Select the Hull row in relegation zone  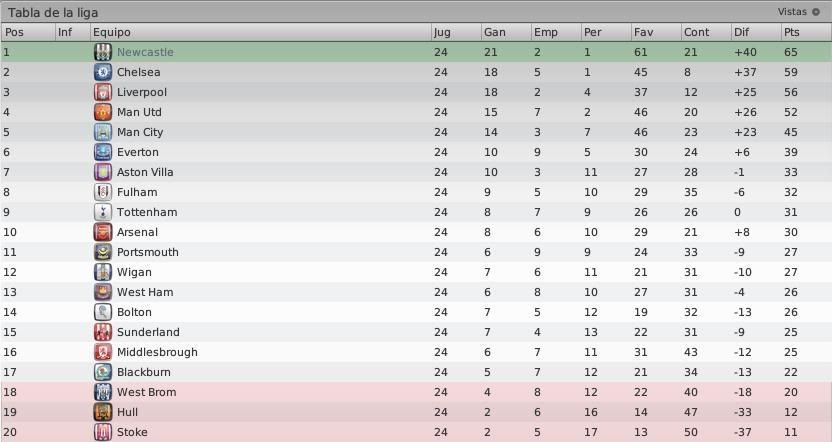point(416,412)
